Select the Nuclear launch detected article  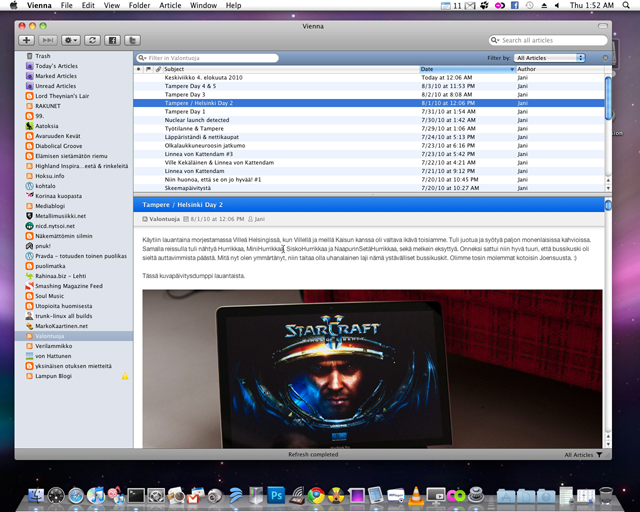click(x=369, y=120)
